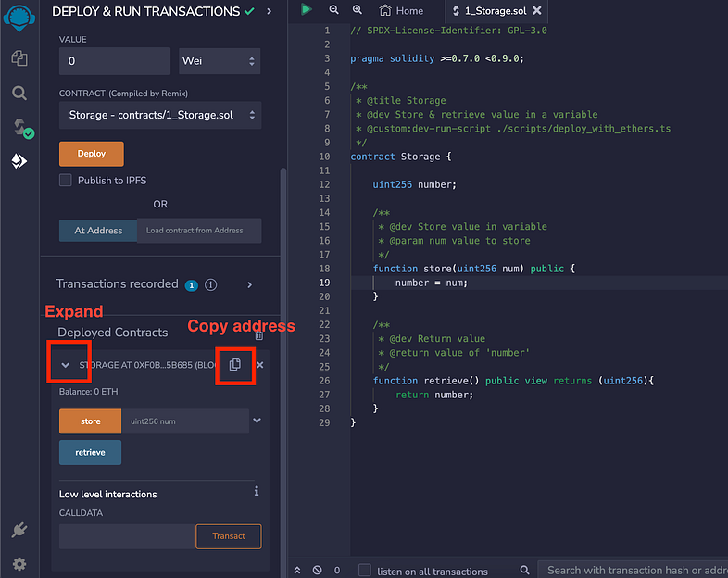The height and width of the screenshot is (578, 728).
Task: Click the 'contract Storage {' code line
Action: pos(401,157)
